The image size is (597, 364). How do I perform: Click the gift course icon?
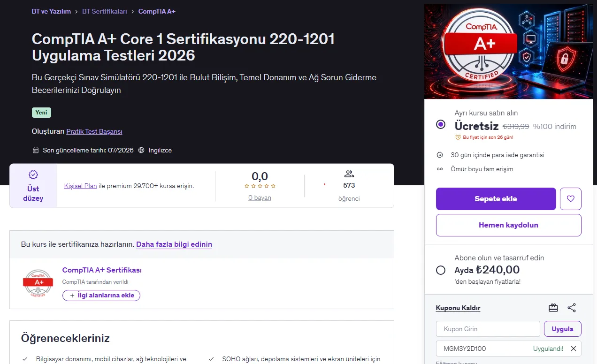pyautogui.click(x=553, y=308)
